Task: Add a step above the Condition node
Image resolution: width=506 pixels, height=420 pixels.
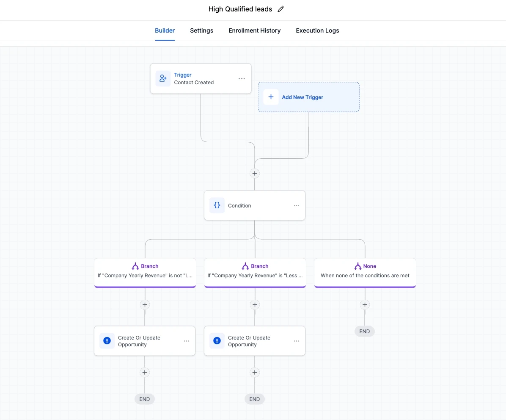Action: (255, 173)
